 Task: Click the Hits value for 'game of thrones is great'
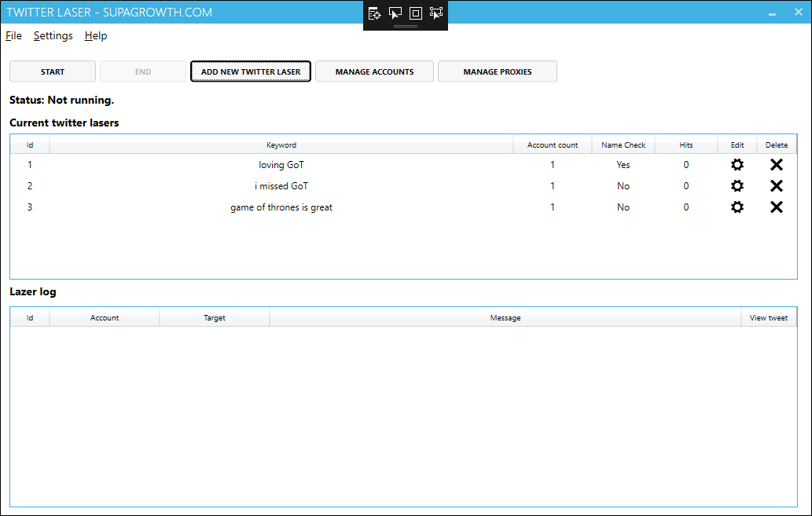tap(686, 207)
